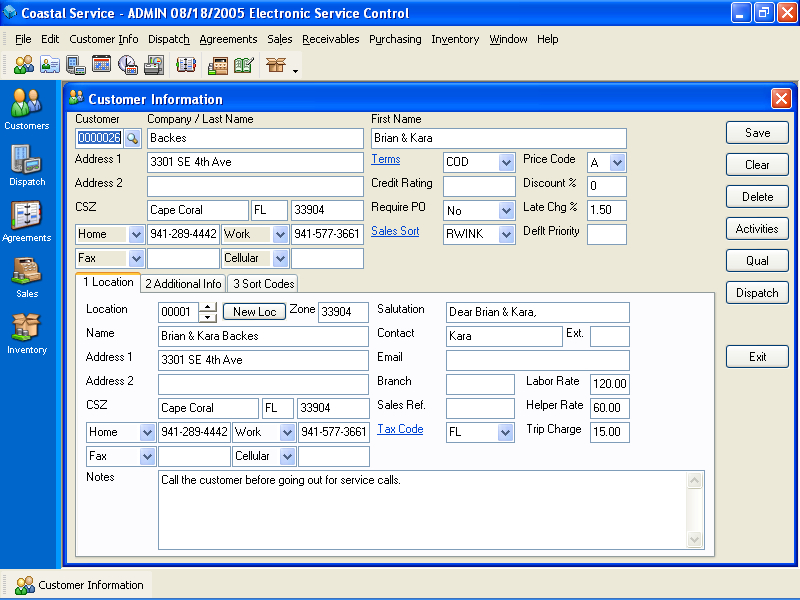Click the customers people toolbar icon
Screen dimensions: 800x600
[x=24, y=65]
